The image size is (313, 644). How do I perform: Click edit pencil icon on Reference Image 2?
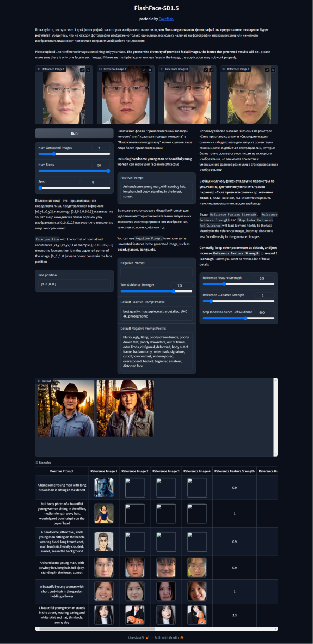144,70
